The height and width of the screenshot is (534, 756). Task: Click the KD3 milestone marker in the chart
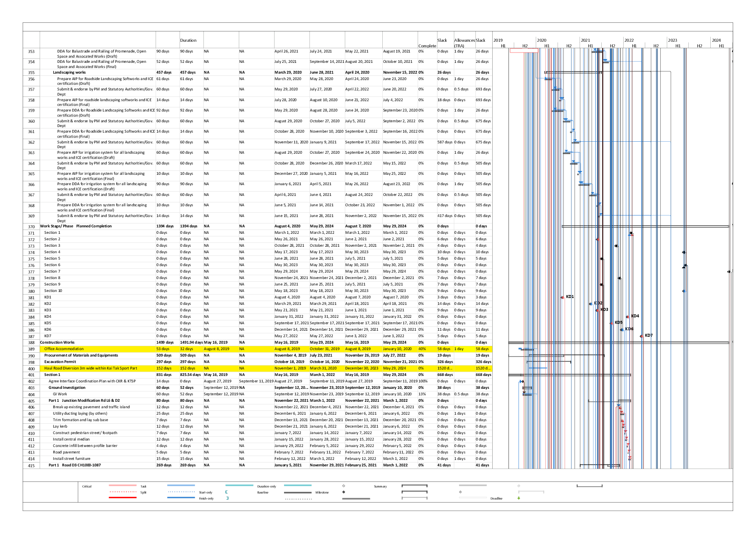597,310
